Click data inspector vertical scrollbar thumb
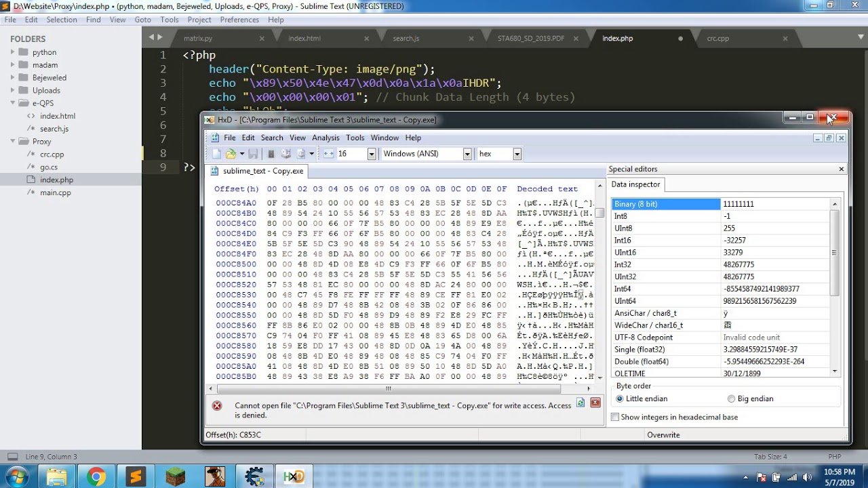Viewport: 868px width, 488px height. pos(835,252)
